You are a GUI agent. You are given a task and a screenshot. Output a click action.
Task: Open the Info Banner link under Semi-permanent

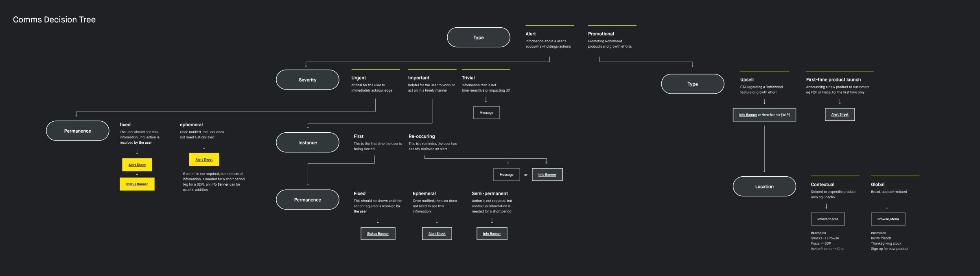click(492, 234)
